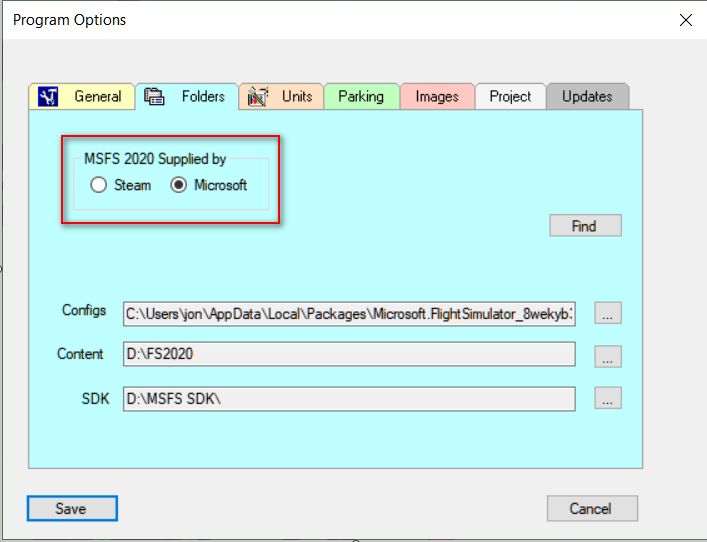Open the Project tab

(x=510, y=96)
